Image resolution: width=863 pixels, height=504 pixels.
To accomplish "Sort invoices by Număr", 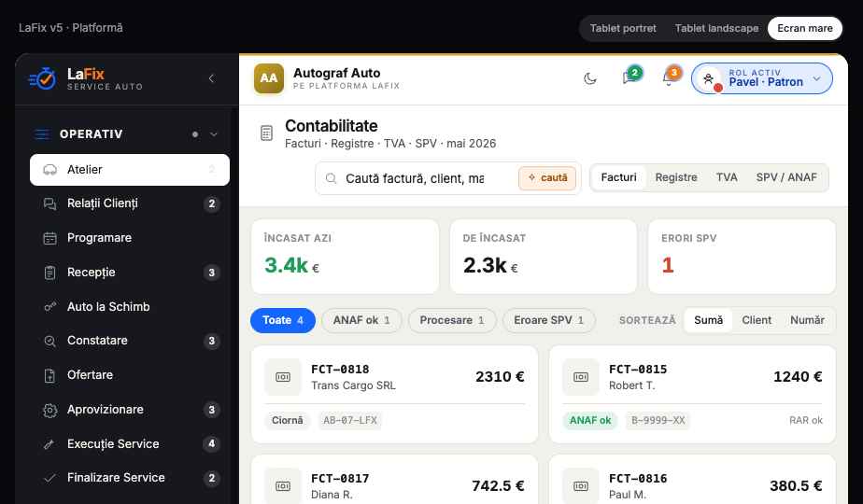I will pos(807,320).
